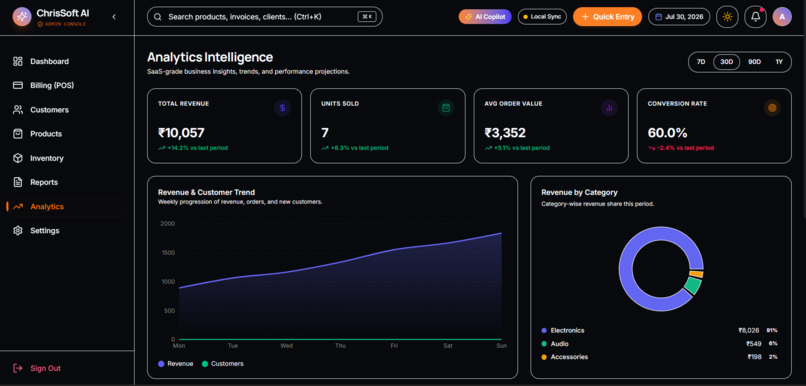
Task: Click the -2.4% vs last period text
Action: click(x=685, y=148)
